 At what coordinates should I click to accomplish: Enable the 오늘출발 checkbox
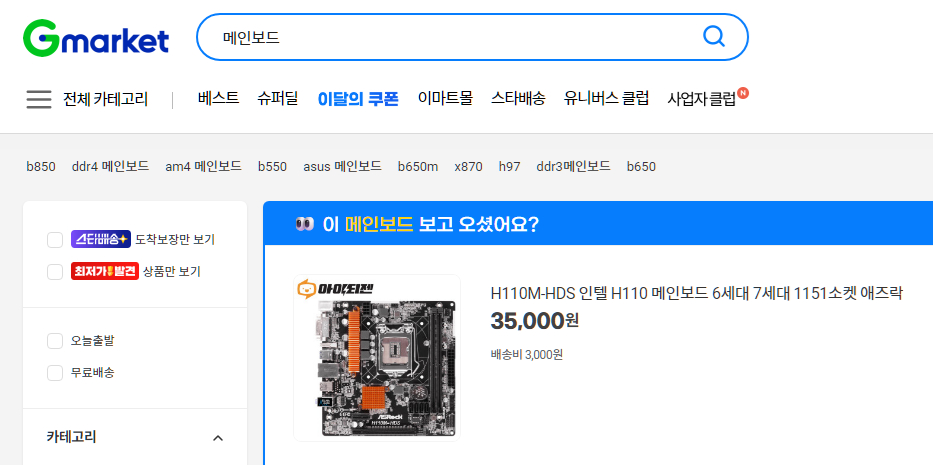[x=55, y=341]
